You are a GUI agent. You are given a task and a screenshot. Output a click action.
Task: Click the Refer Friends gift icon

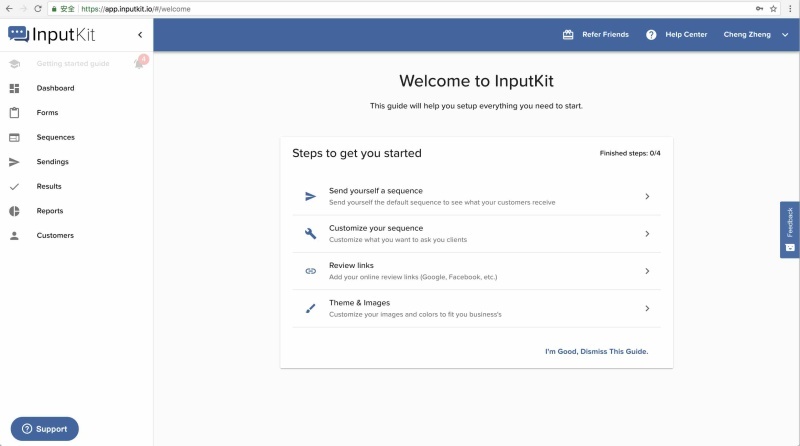568,35
